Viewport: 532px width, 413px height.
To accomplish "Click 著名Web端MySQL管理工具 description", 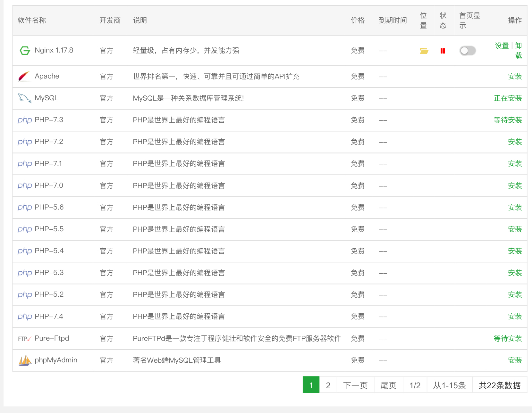I will pyautogui.click(x=177, y=360).
